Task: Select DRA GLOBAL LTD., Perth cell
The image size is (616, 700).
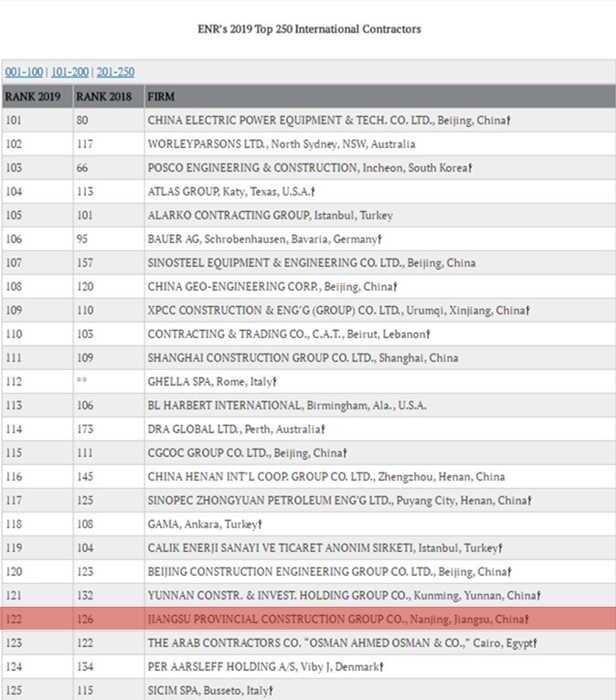Action: [380, 429]
